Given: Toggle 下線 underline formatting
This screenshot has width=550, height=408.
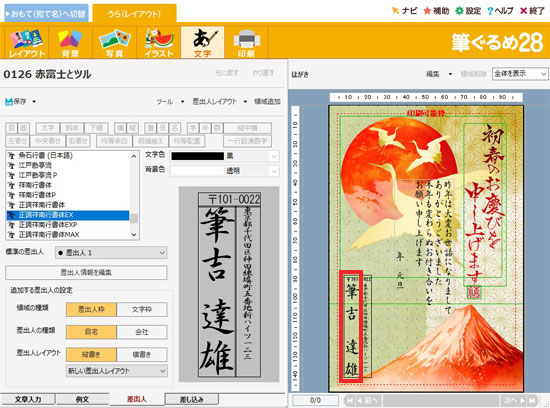Looking at the screenshot, I should coord(96,128).
